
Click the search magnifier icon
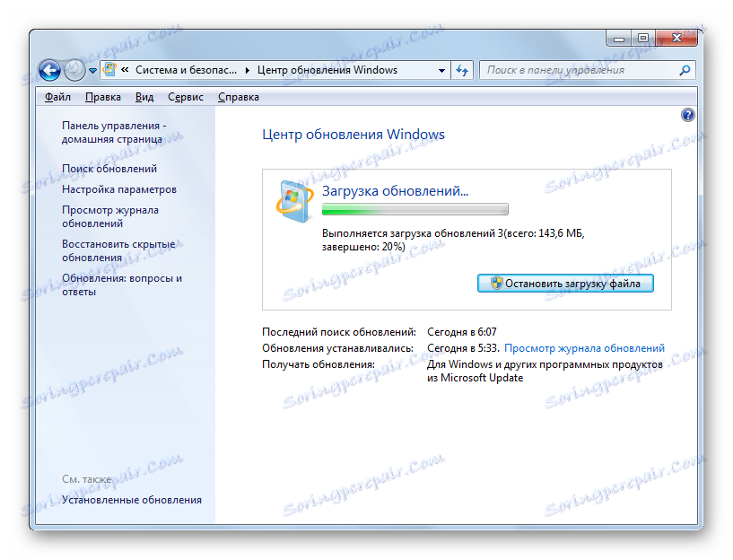685,70
